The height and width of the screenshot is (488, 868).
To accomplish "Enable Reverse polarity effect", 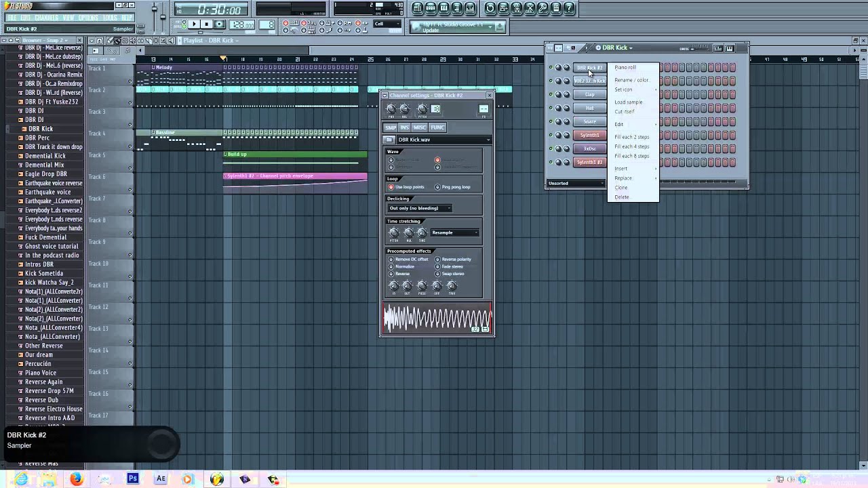I will [437, 260].
